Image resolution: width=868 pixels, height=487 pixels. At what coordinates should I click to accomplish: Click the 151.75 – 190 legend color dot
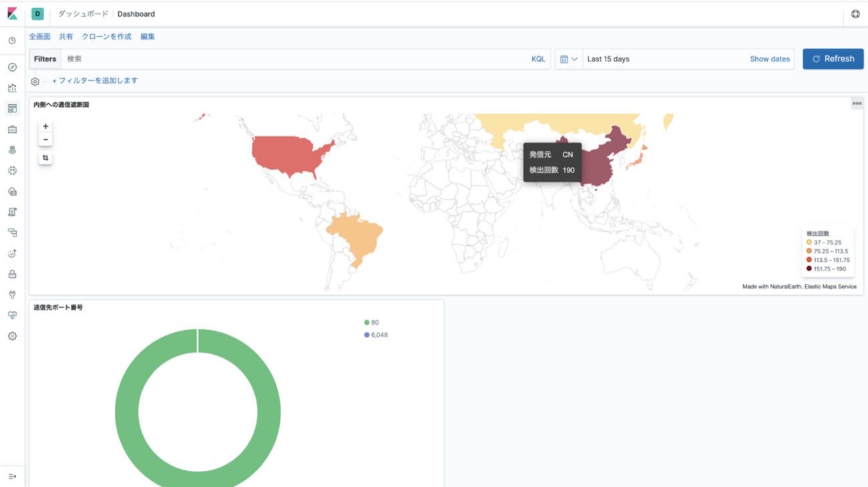809,269
